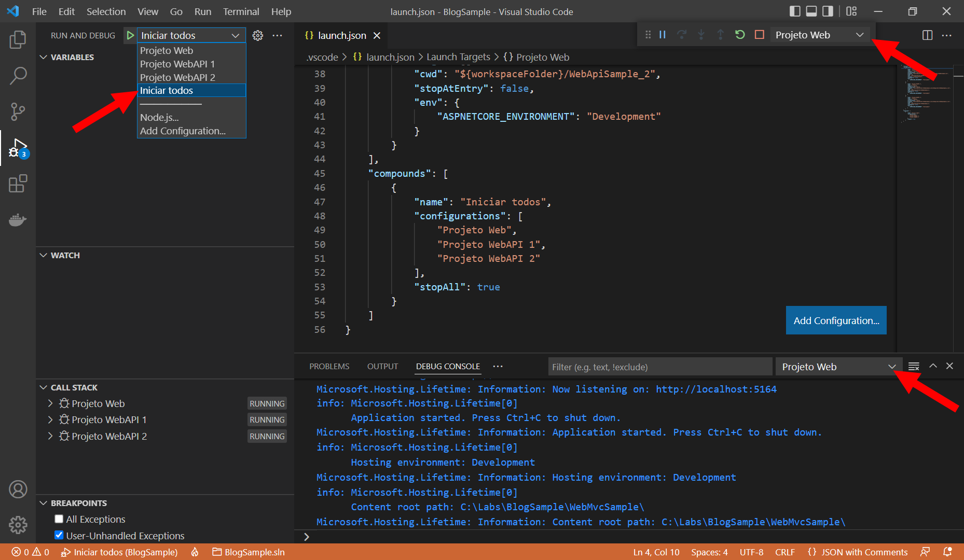
Task: Switch to the Problems tab
Action: point(329,366)
